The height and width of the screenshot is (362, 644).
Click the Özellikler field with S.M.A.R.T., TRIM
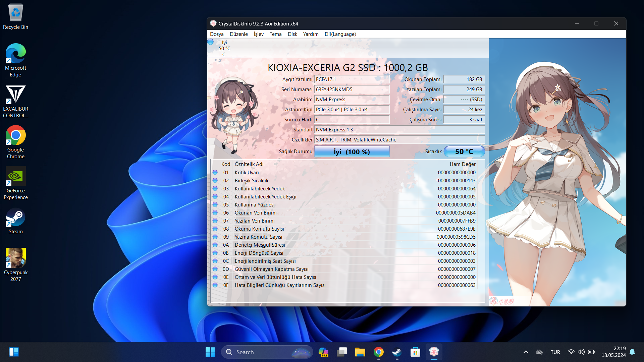399,140
